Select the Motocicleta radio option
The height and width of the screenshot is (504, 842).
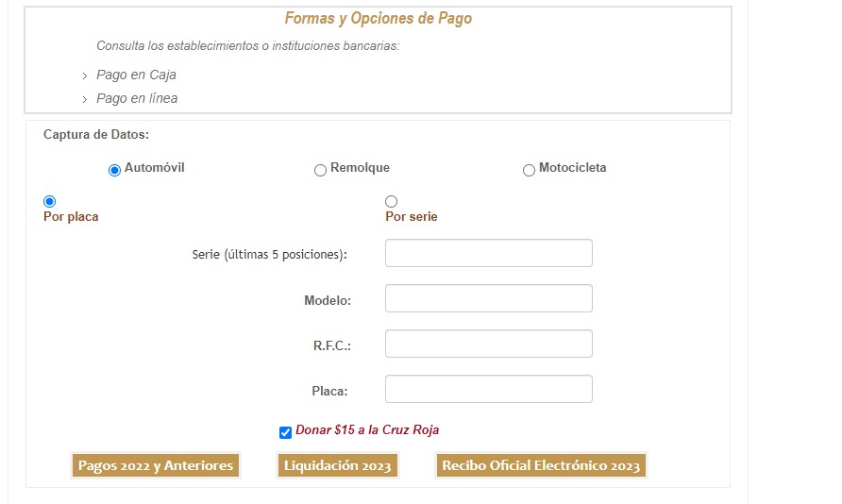pos(529,170)
